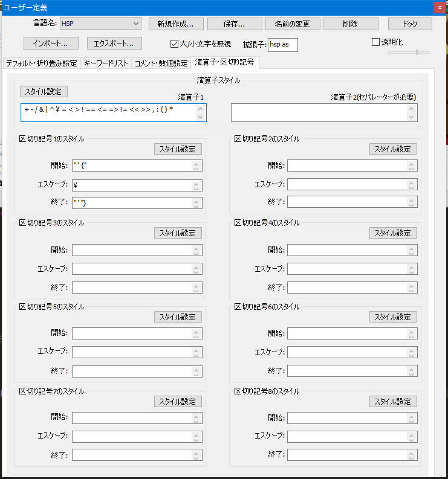The width and height of the screenshot is (448, 479).
Task: Click the 保存... button
Action: coord(235,24)
